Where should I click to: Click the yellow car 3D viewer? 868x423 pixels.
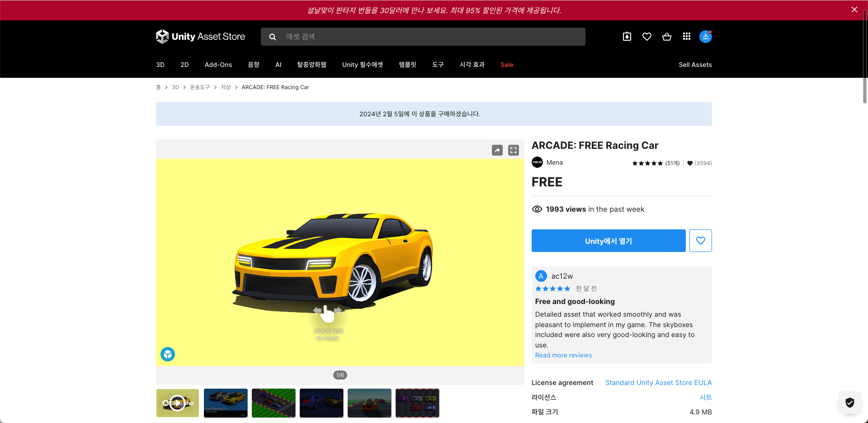pos(340,262)
